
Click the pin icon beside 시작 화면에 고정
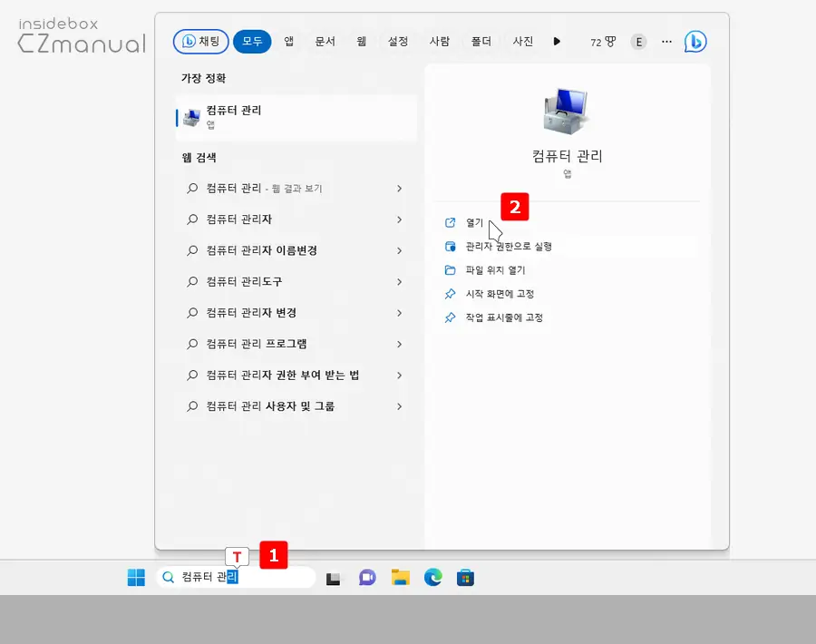[450, 294]
